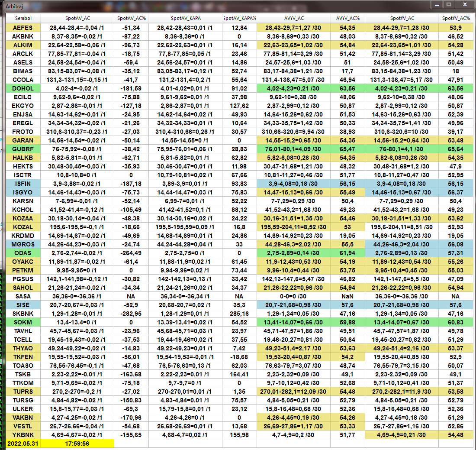Select the SASA symbol cell

[x=23, y=296]
